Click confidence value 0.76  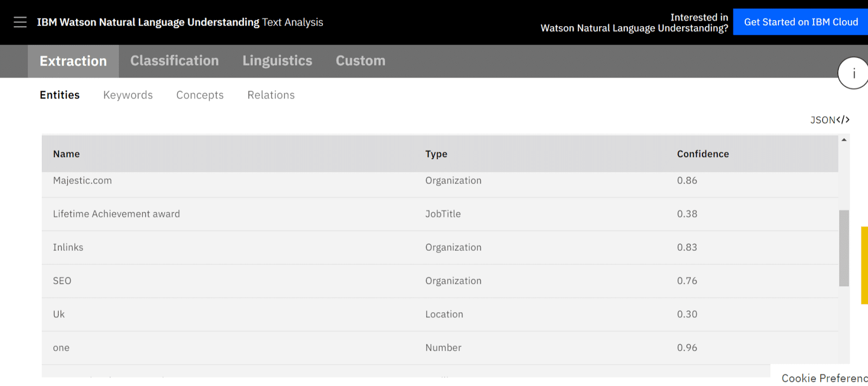pyautogui.click(x=687, y=281)
